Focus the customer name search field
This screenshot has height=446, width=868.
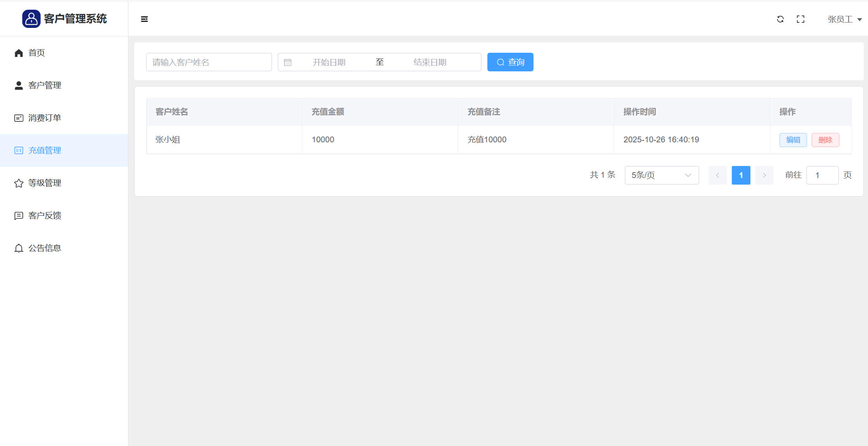(x=209, y=62)
